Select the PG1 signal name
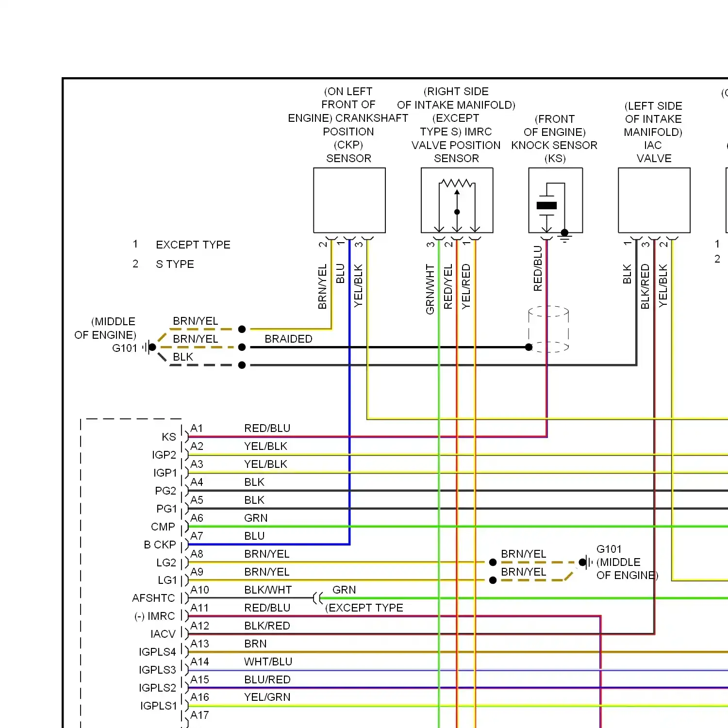This screenshot has height=728, width=728. click(166, 509)
